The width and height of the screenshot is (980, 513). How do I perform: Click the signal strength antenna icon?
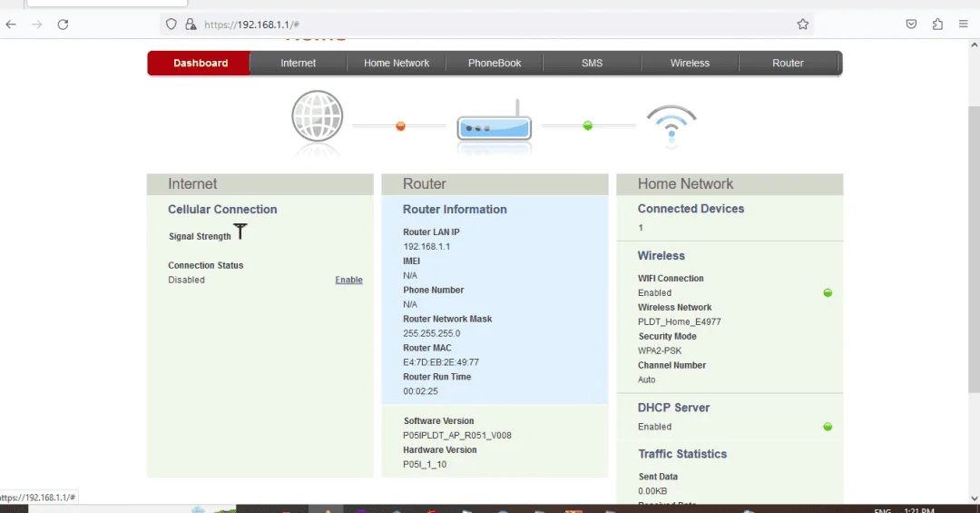240,232
